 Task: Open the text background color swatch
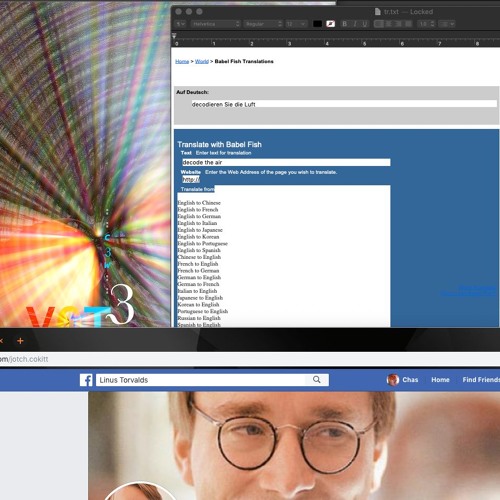coord(330,24)
